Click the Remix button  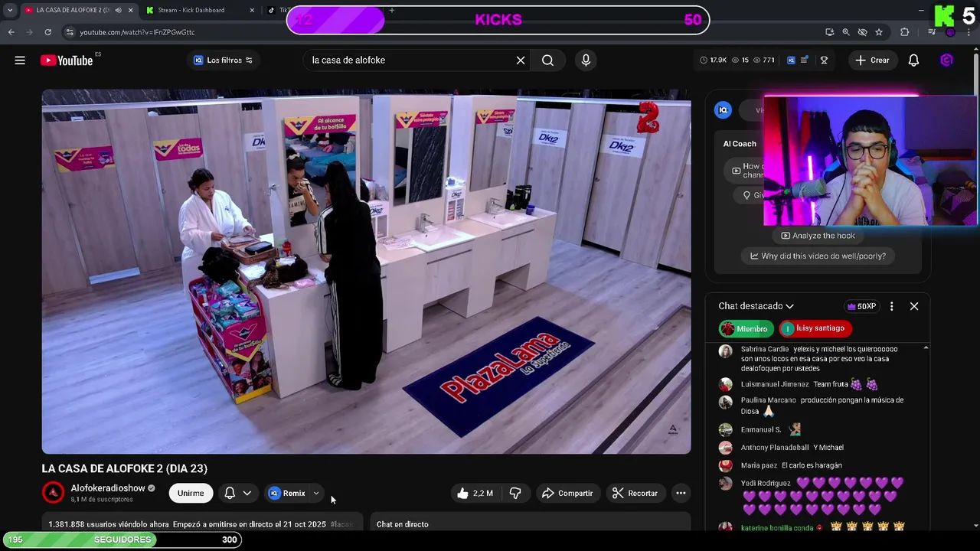click(x=287, y=494)
